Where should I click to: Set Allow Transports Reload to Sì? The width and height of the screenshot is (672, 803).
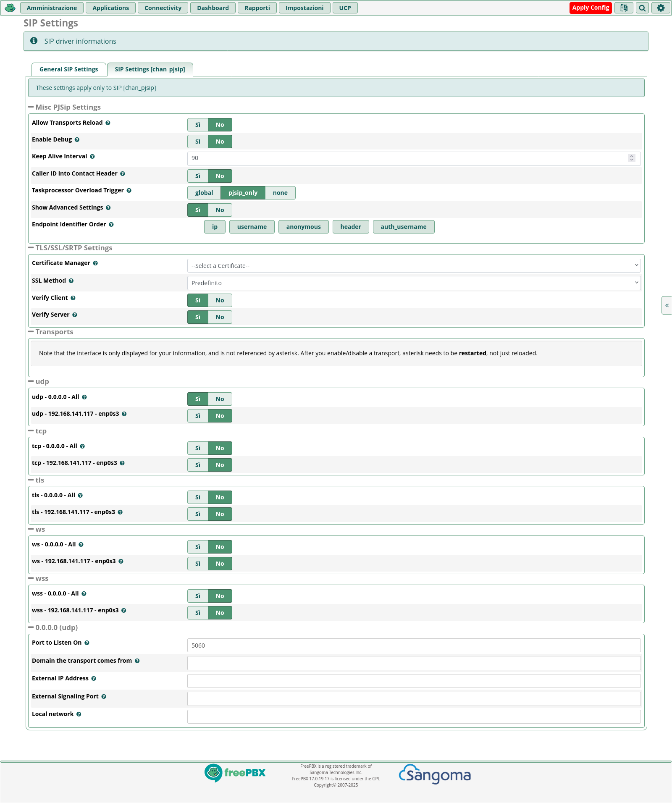click(198, 125)
